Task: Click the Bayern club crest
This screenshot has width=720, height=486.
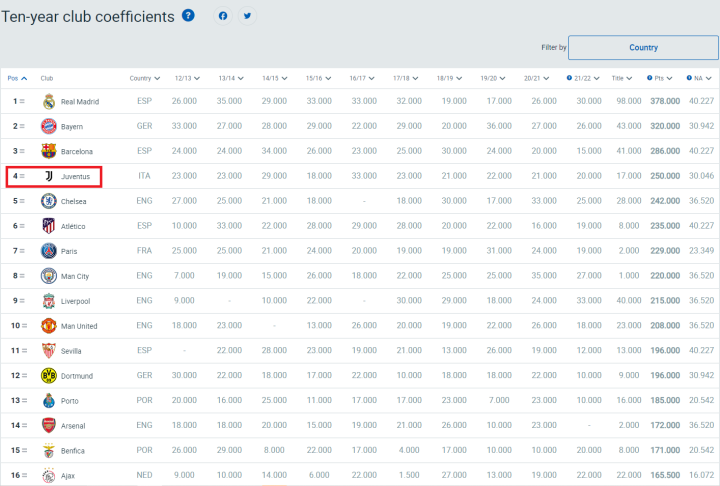Action: 47,126
